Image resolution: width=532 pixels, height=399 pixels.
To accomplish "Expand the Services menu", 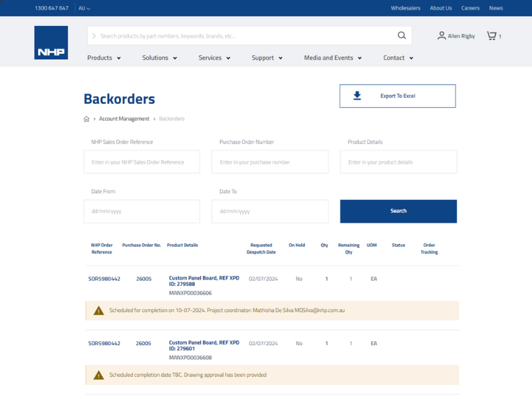I will click(x=214, y=58).
